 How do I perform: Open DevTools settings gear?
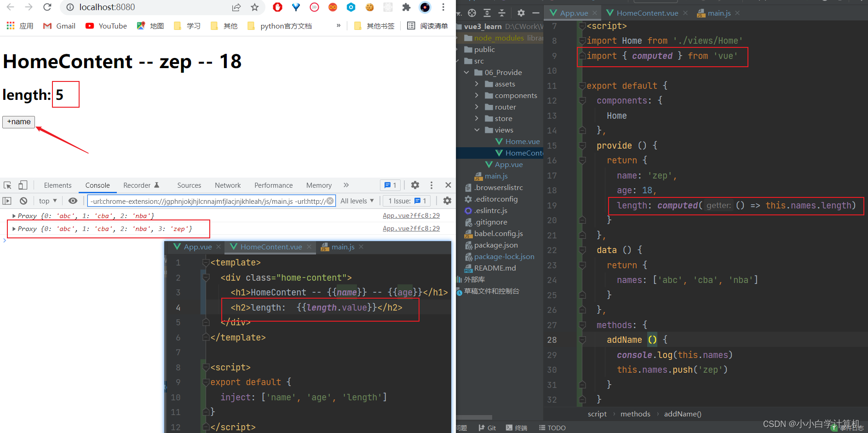click(415, 185)
